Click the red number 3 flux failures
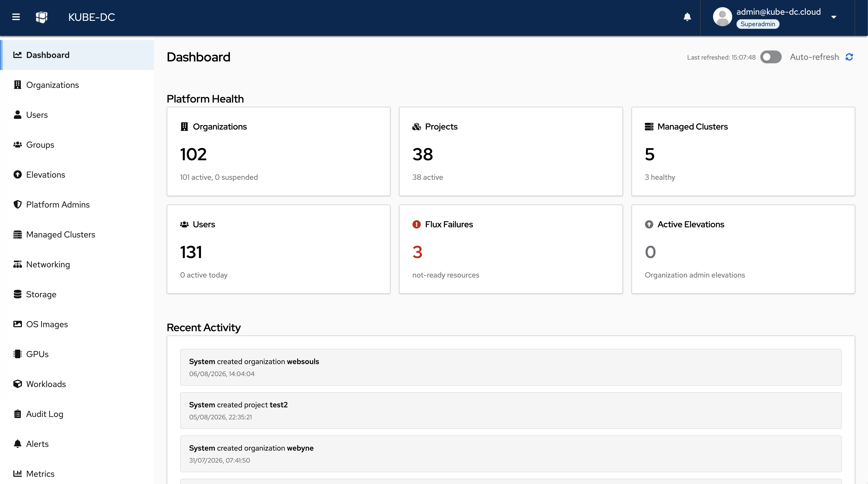The height and width of the screenshot is (484, 868). 417,252
